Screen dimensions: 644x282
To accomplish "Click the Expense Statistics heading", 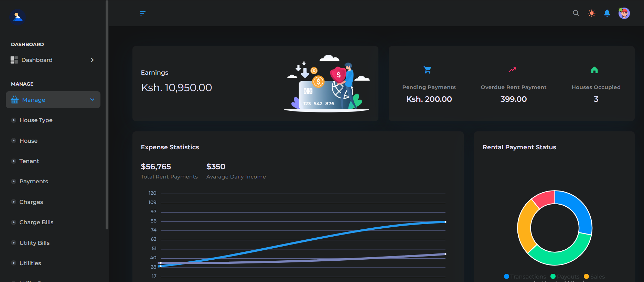I will 170,147.
